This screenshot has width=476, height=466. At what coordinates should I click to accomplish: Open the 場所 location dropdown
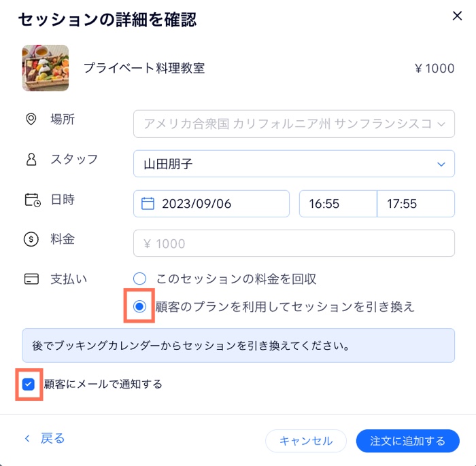[294, 124]
